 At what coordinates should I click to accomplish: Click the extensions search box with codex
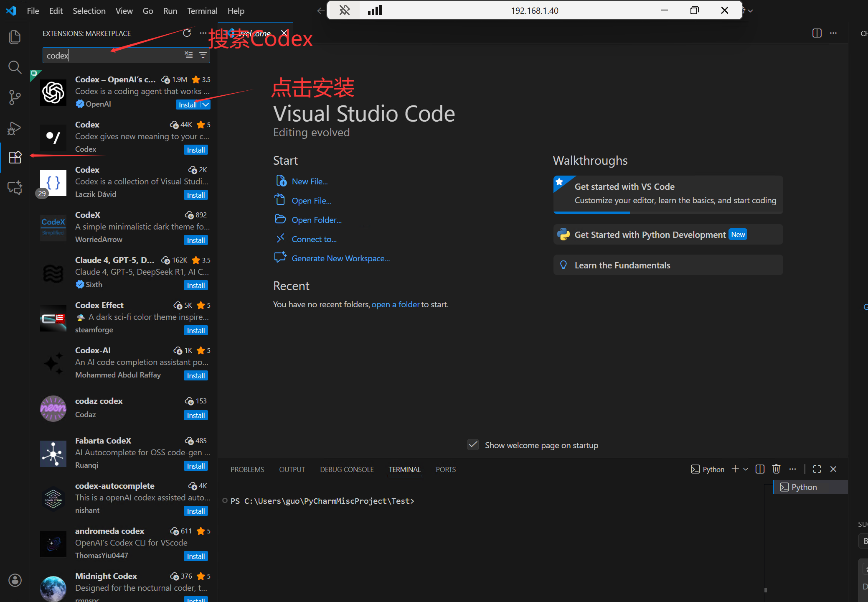point(113,55)
